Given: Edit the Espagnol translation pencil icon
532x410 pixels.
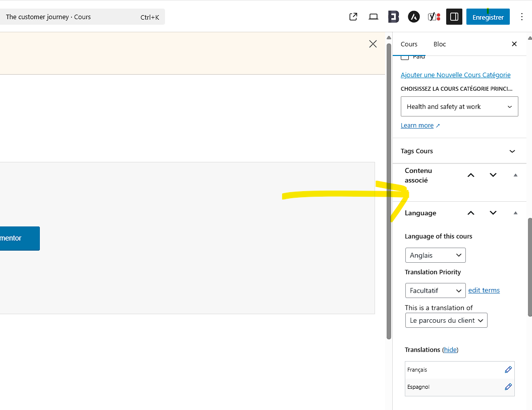Looking at the screenshot, I should point(508,387).
